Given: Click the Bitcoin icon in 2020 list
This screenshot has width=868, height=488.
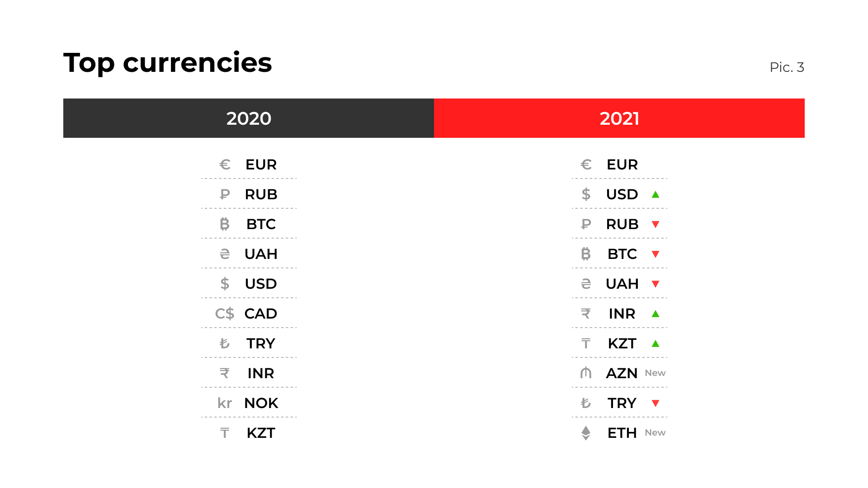Looking at the screenshot, I should 225,224.
